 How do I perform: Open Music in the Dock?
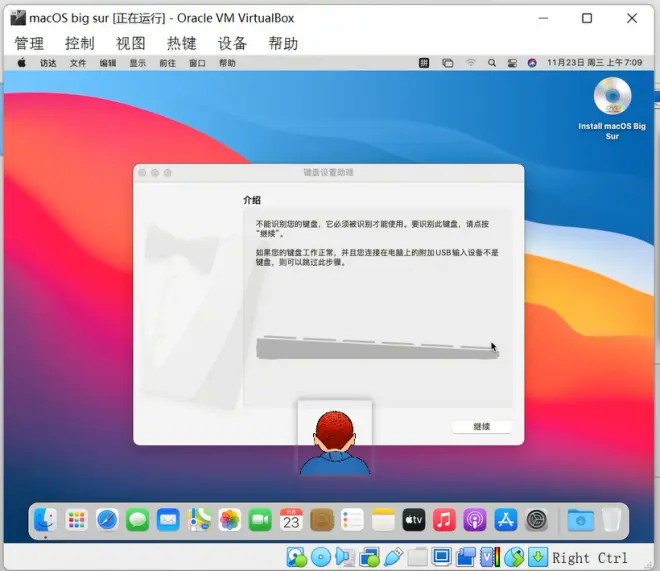pyautogui.click(x=444, y=520)
